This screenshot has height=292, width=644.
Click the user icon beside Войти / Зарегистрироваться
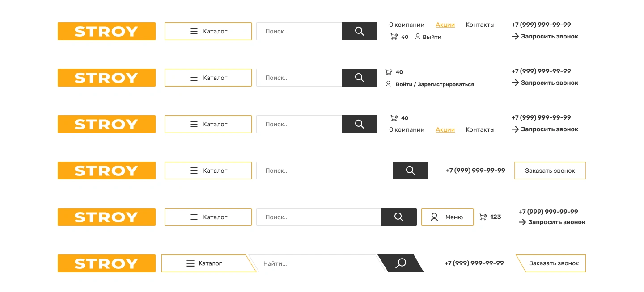388,84
